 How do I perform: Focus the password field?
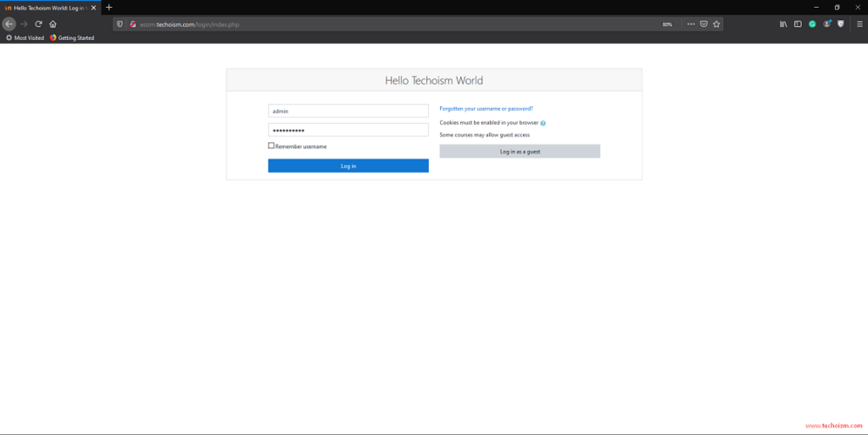(x=348, y=130)
